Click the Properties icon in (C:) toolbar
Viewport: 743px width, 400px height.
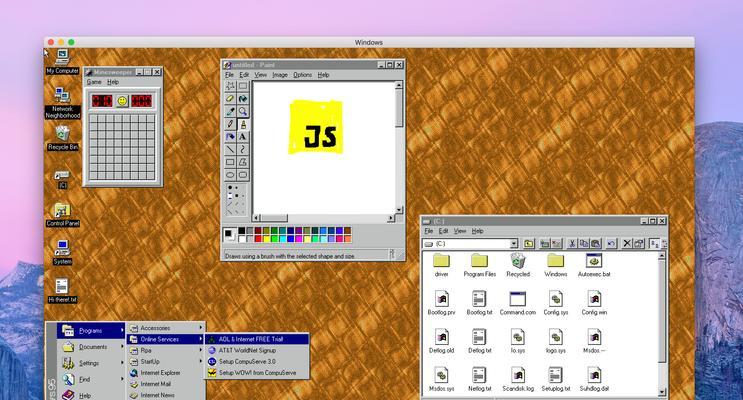coord(639,244)
